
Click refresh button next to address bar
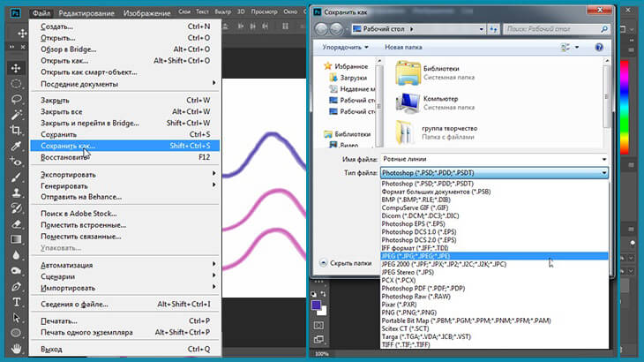(493, 29)
